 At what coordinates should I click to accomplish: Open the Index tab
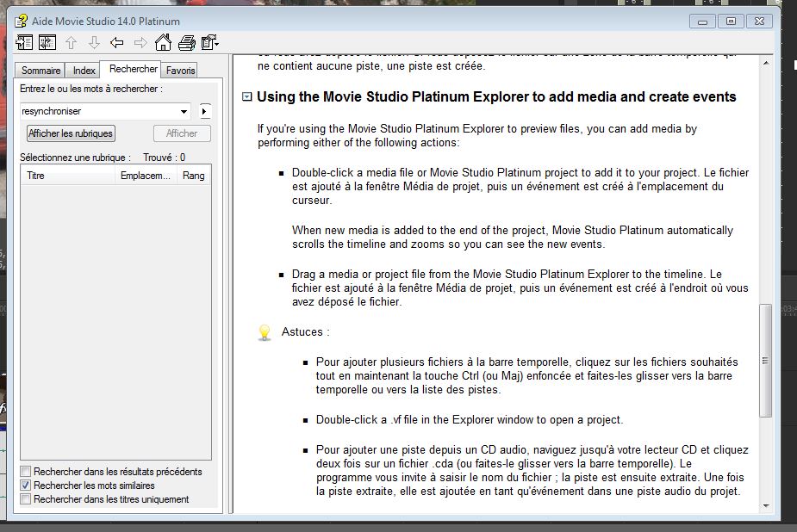[x=84, y=71]
